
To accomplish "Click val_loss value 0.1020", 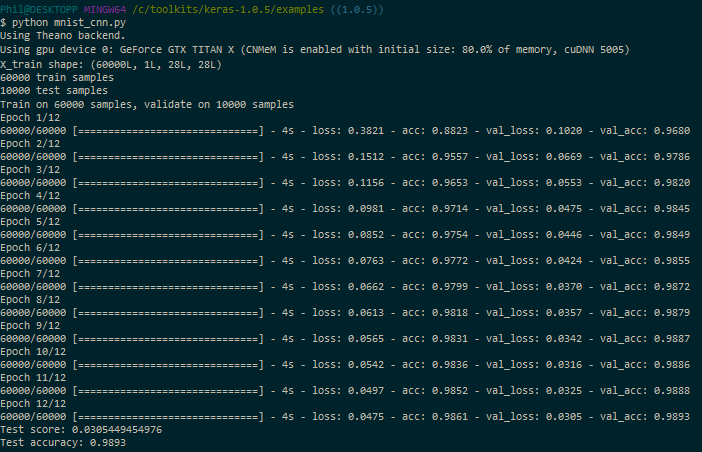I will [564, 131].
